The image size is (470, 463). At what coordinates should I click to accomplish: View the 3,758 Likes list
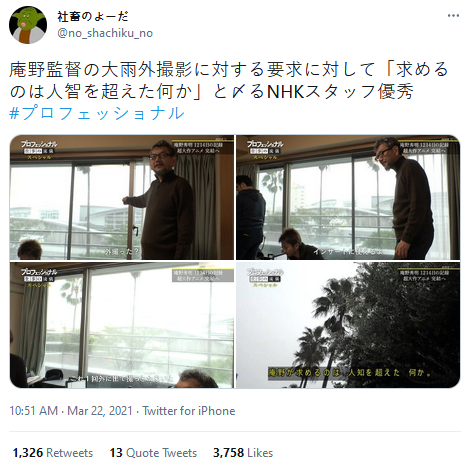point(243,453)
